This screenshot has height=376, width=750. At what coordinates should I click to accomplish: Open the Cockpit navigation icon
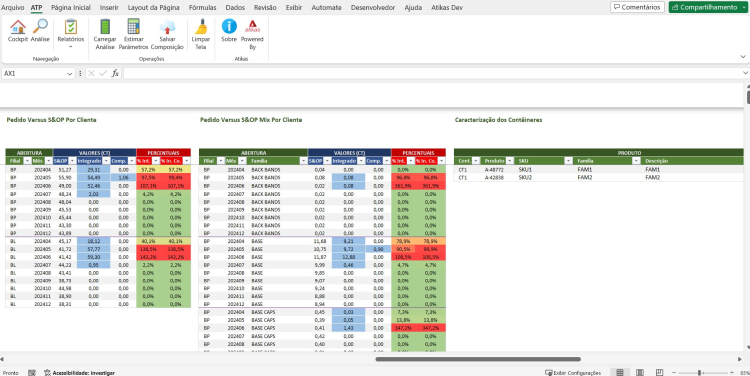point(18,27)
